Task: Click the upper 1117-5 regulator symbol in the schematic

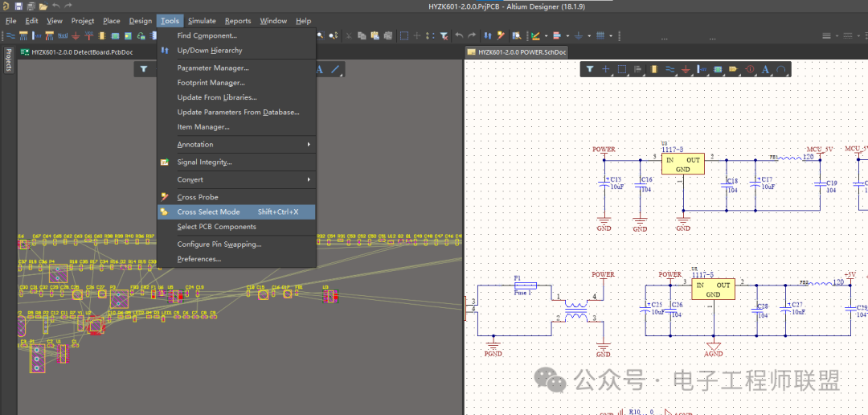Action: coord(682,164)
